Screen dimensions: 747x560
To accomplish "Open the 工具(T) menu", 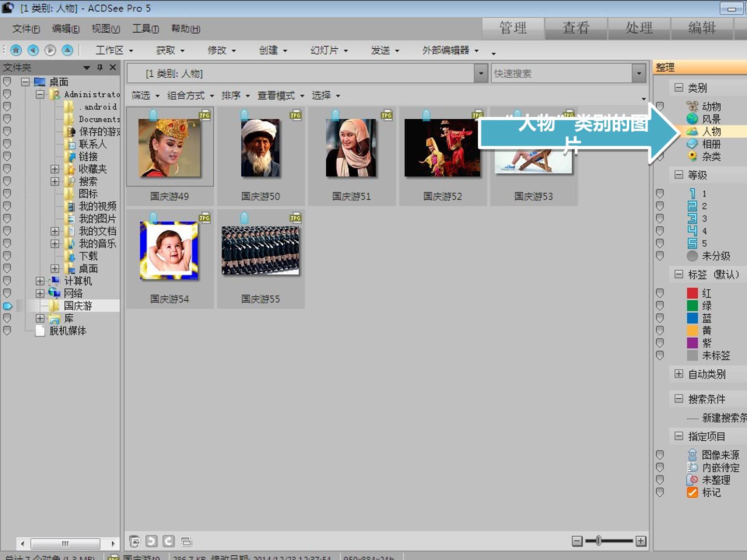I will [145, 29].
